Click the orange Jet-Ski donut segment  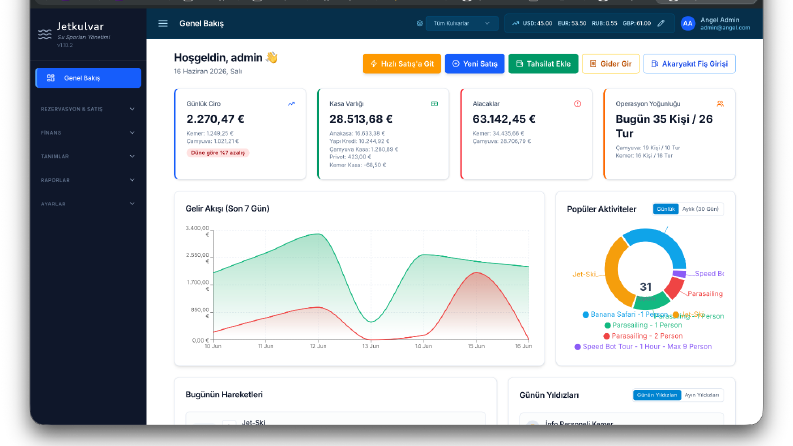(x=614, y=273)
